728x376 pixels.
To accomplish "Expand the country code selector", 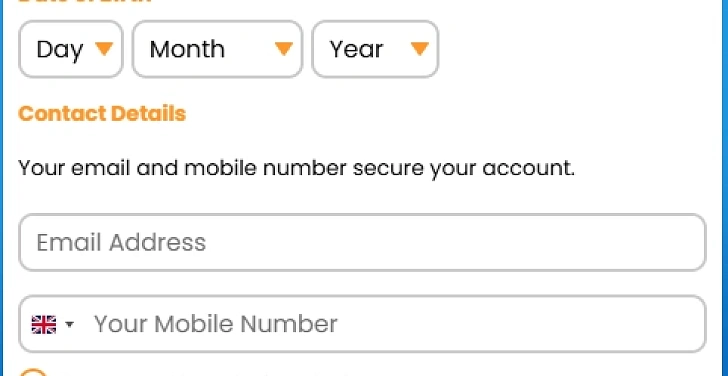I will tap(52, 324).
